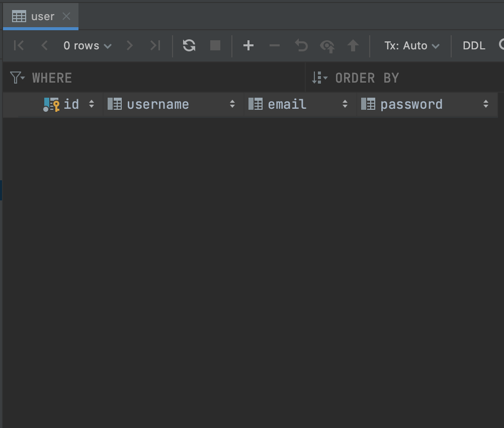Go to next page arrow
Image resolution: width=504 pixels, height=428 pixels.
pos(130,46)
